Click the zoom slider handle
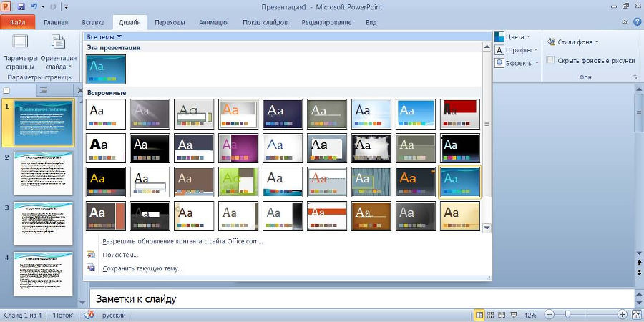The image size is (644, 322). click(x=568, y=315)
